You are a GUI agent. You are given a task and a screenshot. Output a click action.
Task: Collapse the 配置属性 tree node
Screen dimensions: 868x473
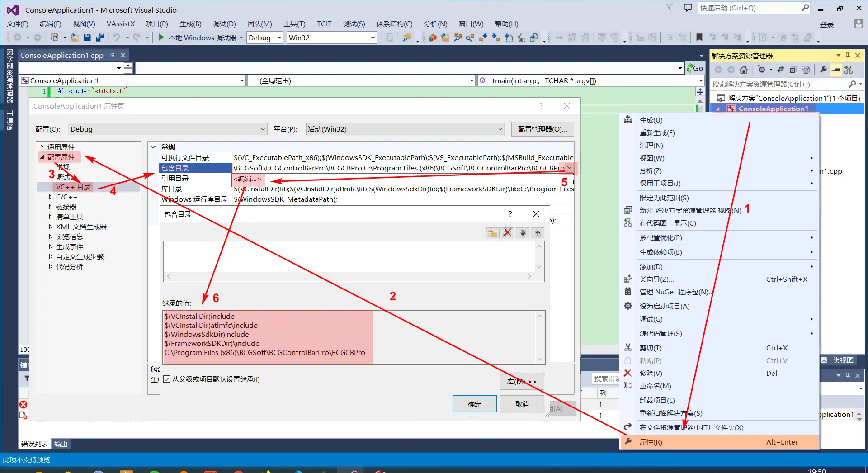coord(42,157)
